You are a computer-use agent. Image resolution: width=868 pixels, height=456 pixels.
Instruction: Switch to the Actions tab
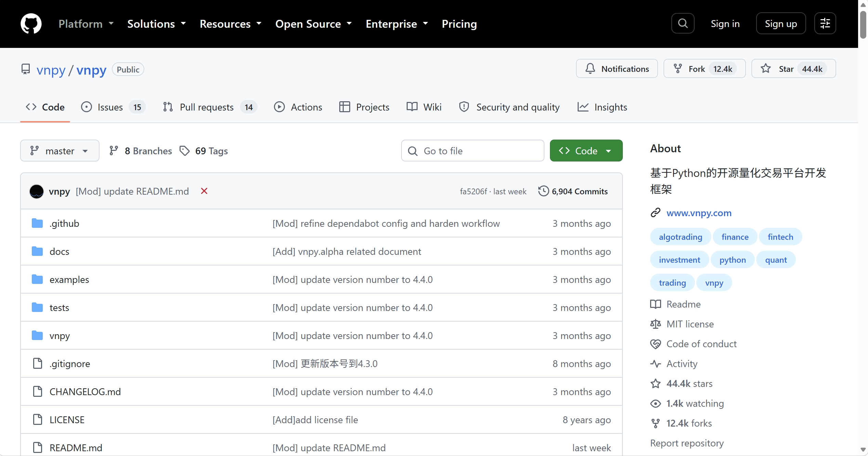[x=298, y=107]
